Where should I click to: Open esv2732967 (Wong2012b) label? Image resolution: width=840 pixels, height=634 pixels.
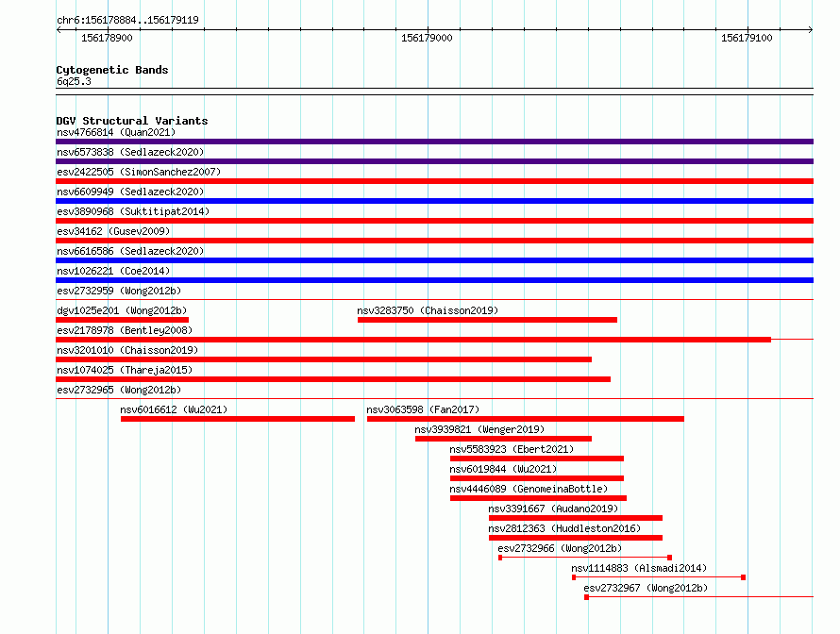[646, 588]
